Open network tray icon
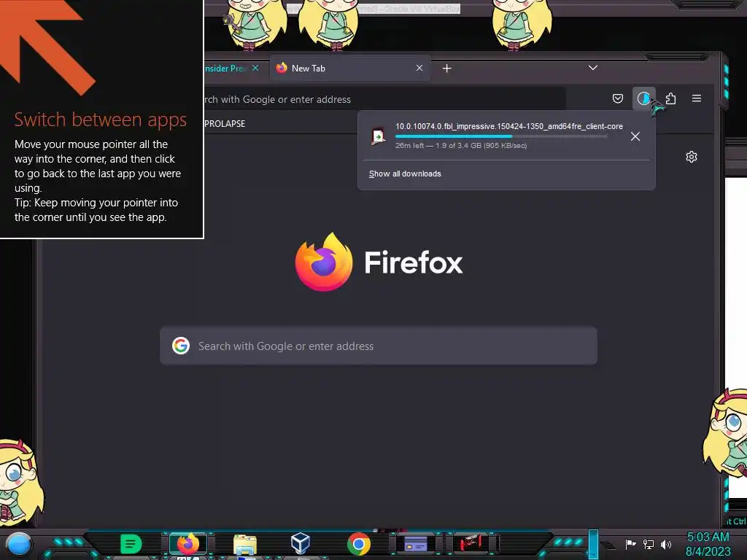 649,544
